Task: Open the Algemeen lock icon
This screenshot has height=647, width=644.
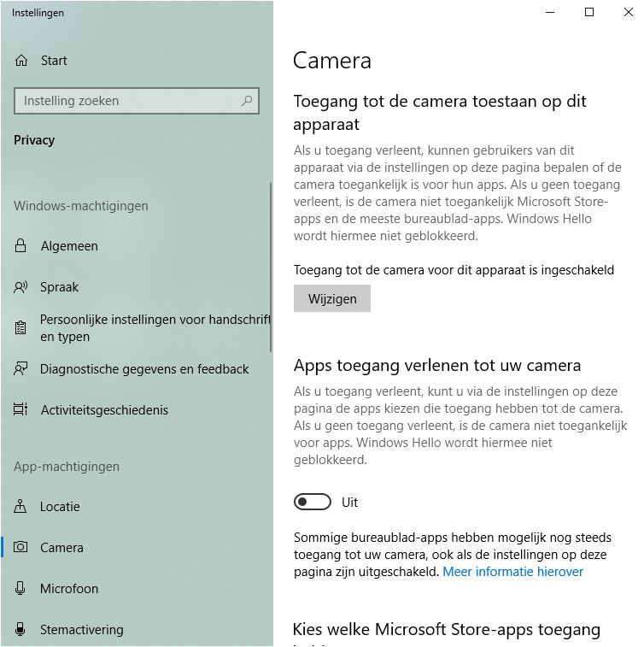Action: (x=20, y=245)
